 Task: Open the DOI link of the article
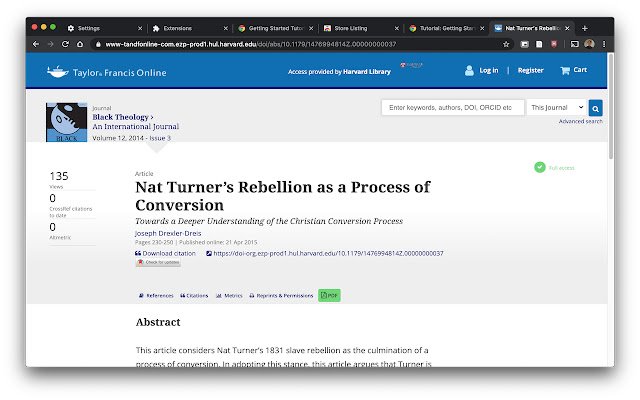click(325, 253)
